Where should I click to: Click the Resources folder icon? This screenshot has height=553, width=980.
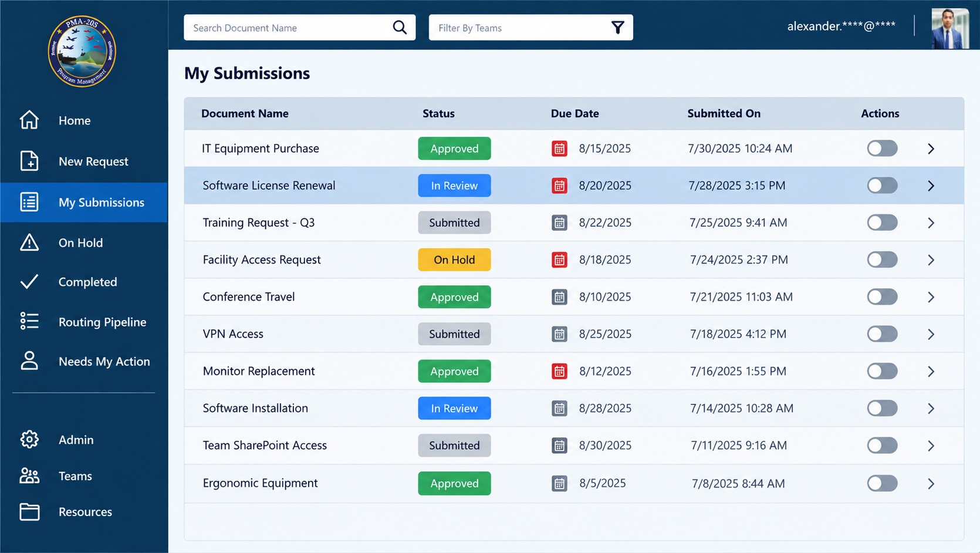click(x=29, y=511)
